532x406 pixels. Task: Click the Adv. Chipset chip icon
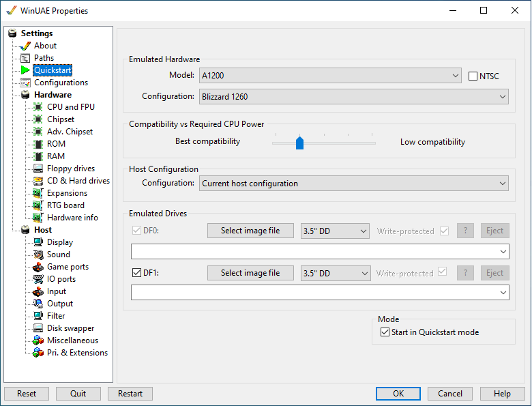[x=38, y=132]
